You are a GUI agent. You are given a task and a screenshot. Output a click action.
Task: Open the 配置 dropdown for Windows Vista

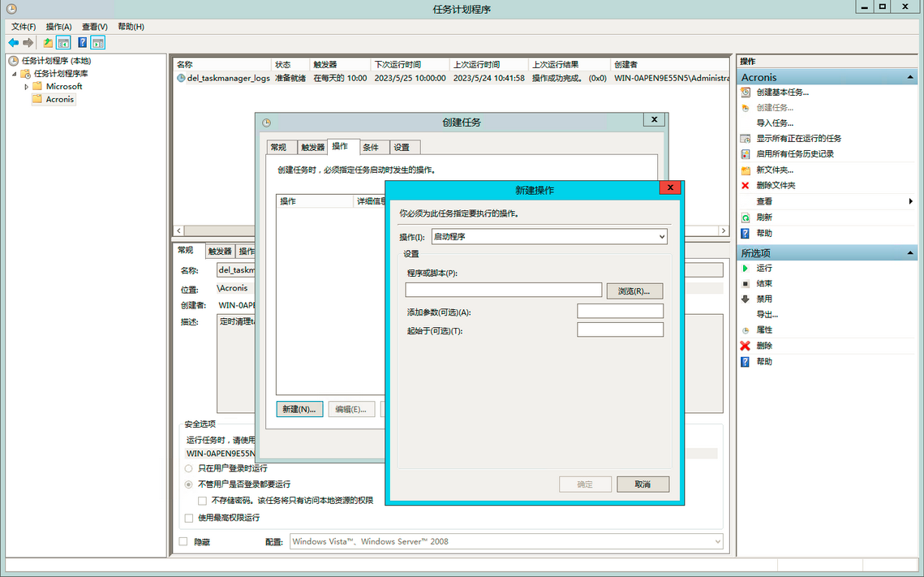pos(506,541)
